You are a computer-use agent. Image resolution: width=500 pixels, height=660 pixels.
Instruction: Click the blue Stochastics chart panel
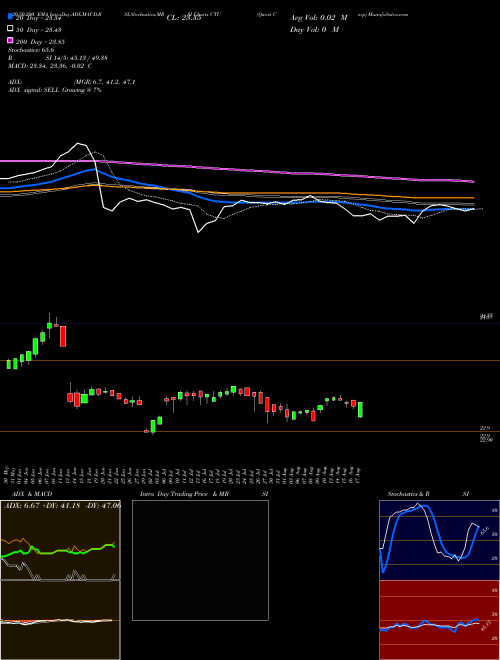tap(439, 540)
